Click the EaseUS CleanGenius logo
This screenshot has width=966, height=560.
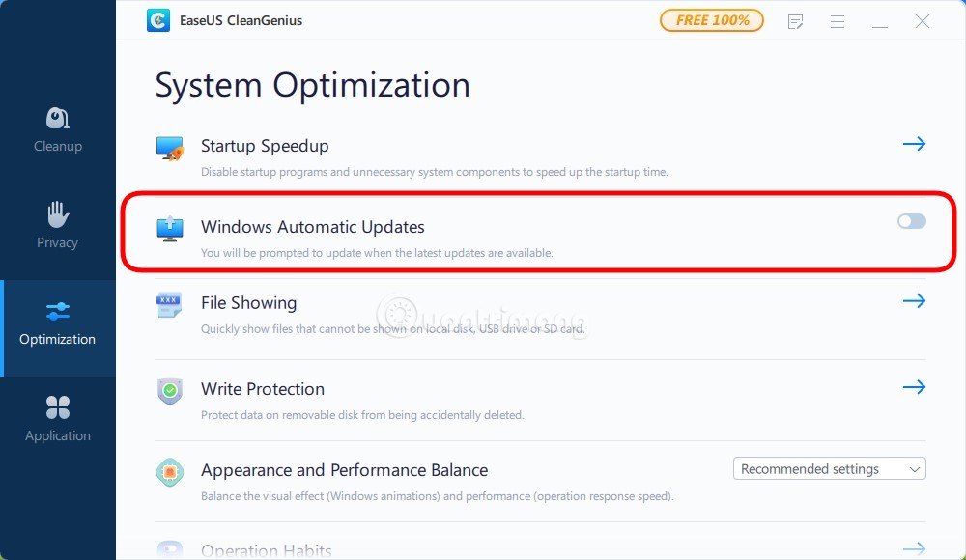[158, 19]
